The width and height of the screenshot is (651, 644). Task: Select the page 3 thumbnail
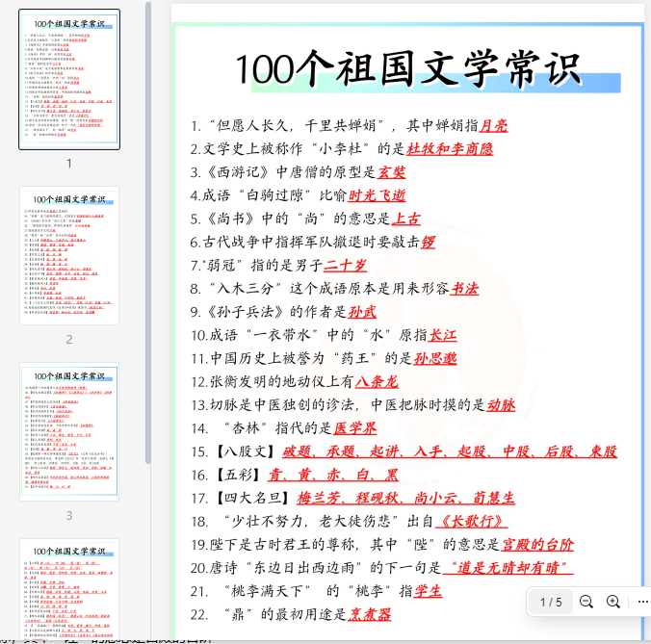click(x=69, y=431)
